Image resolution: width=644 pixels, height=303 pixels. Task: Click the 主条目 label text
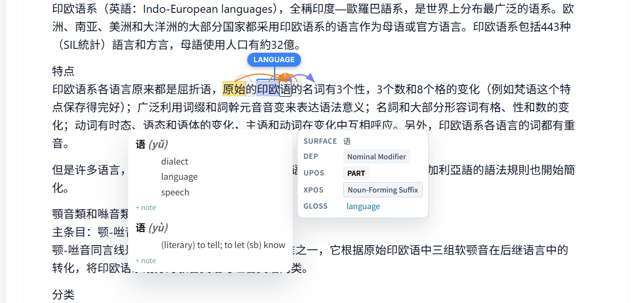(x=69, y=232)
